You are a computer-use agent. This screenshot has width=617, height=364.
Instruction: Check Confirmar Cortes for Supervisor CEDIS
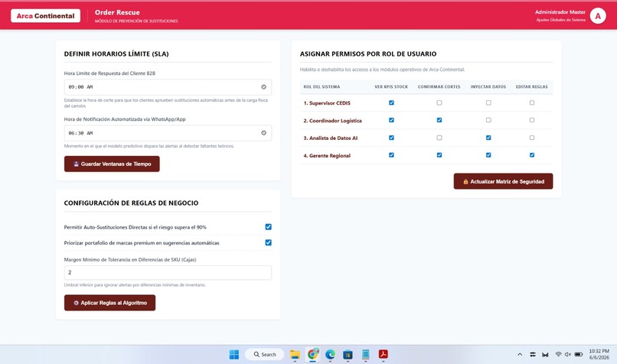click(439, 102)
